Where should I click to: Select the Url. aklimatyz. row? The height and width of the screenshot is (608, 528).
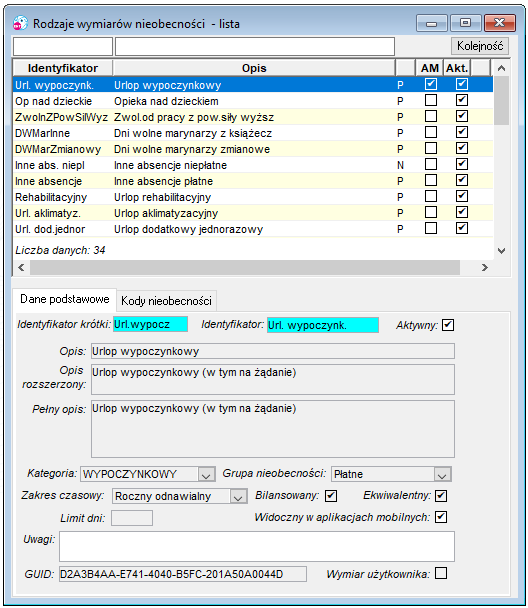click(253, 213)
